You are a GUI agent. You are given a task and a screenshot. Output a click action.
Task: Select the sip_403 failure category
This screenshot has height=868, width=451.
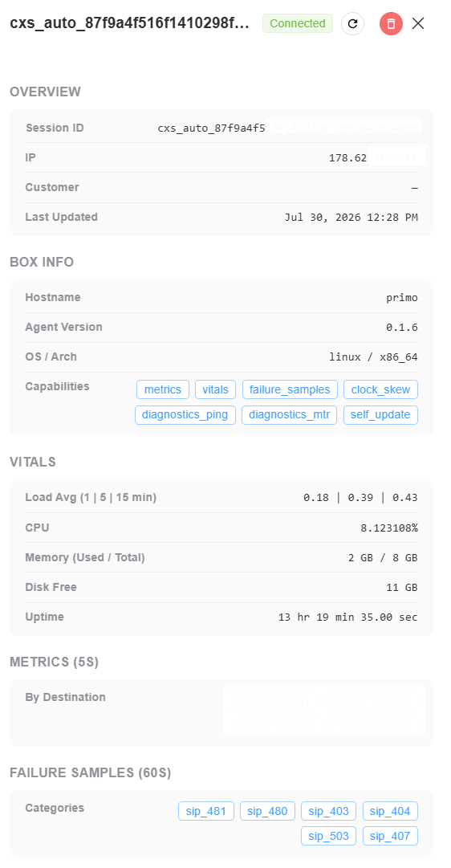[329, 811]
